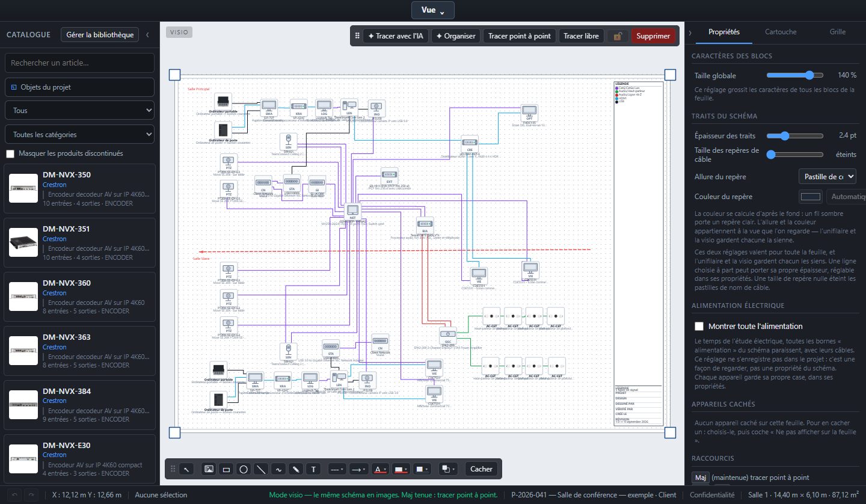Pick the straight line drawing tool

261,469
